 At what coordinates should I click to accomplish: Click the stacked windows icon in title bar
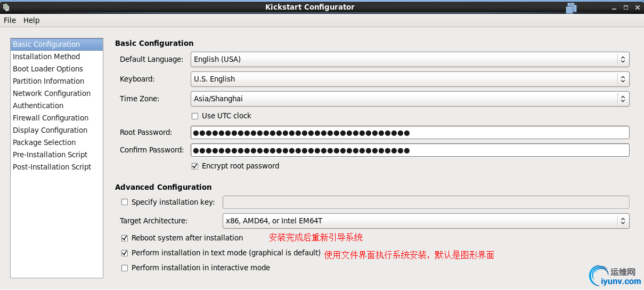(572, 7)
